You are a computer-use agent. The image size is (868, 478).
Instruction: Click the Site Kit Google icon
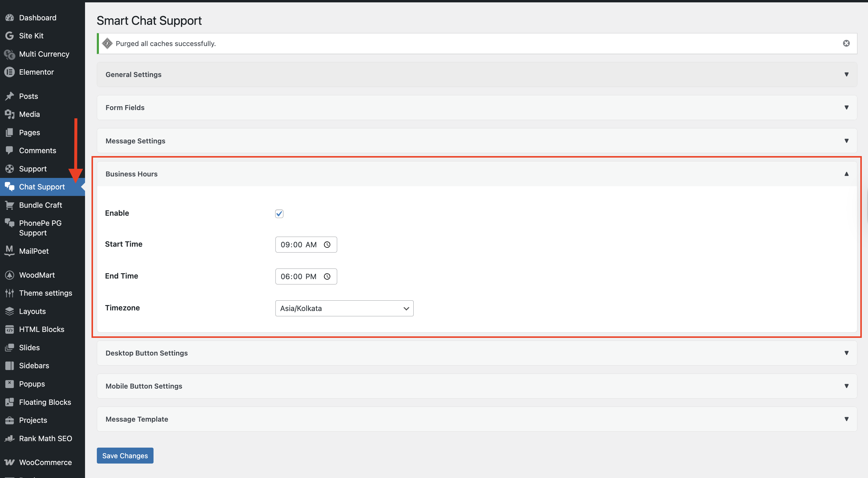pos(9,36)
